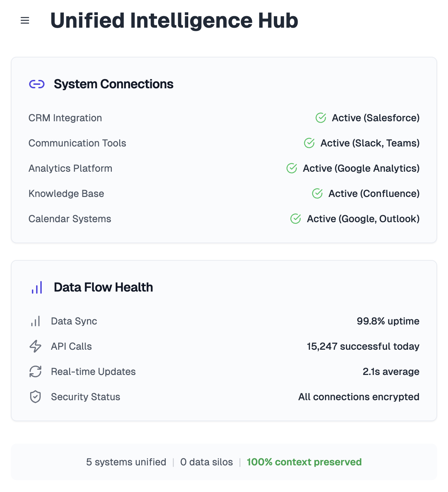
Task: Click the Calendar Systems label
Action: click(x=70, y=219)
